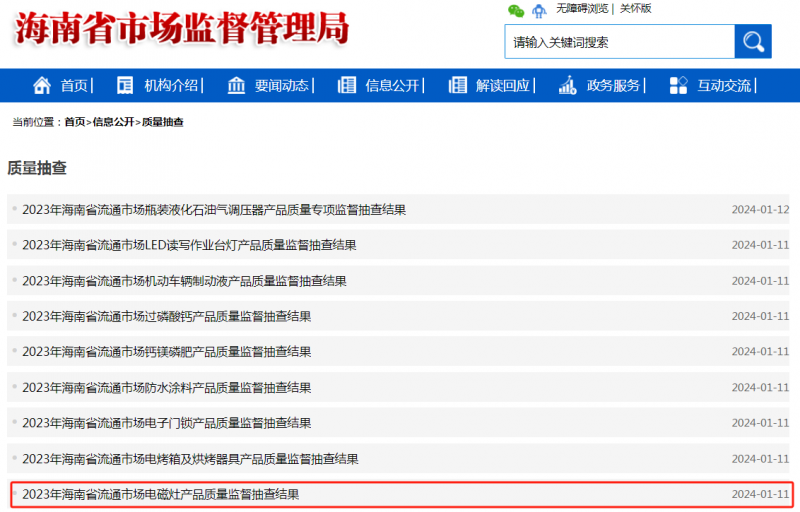
Task: Click the magnifier search button
Action: (753, 42)
